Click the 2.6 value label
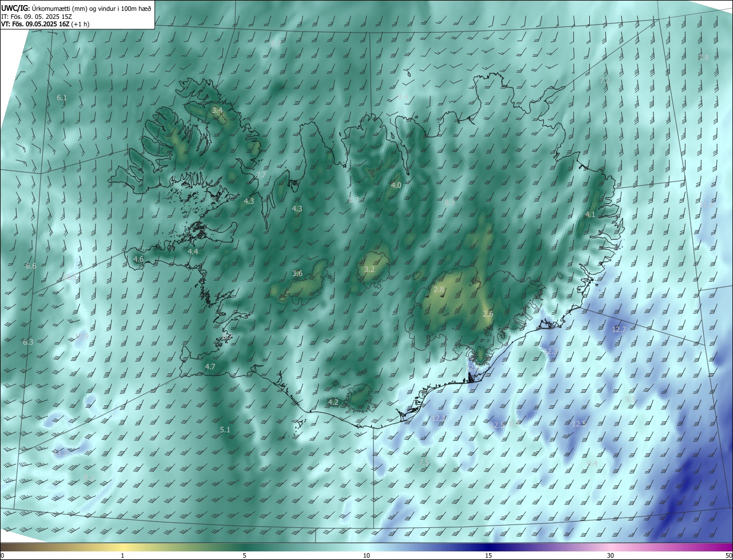This screenshot has width=733, height=560. point(488,314)
